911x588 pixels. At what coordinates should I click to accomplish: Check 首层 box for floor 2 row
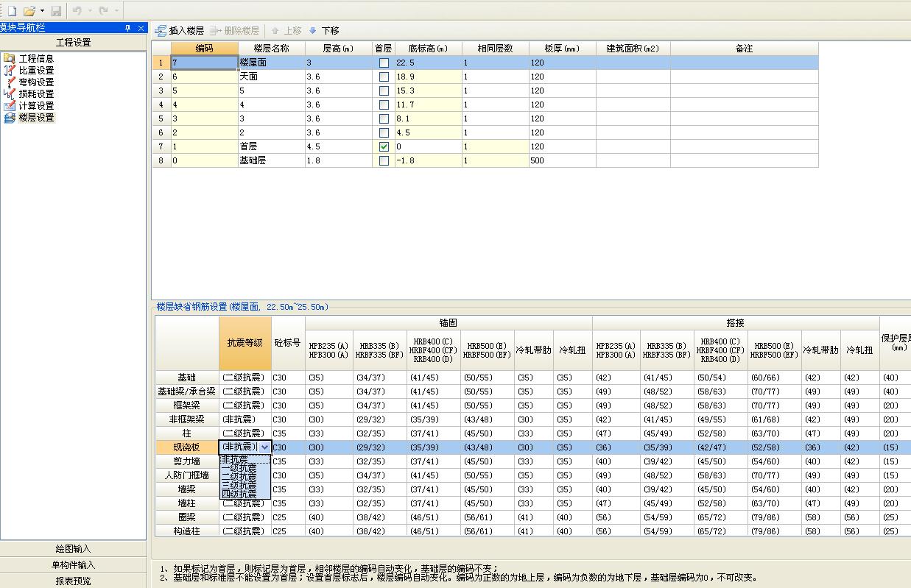[384, 132]
